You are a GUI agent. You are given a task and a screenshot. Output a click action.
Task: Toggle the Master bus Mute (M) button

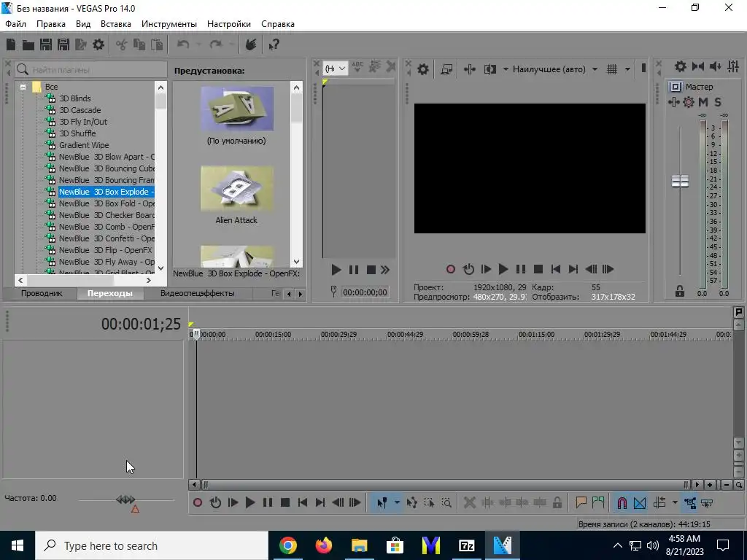click(x=703, y=102)
